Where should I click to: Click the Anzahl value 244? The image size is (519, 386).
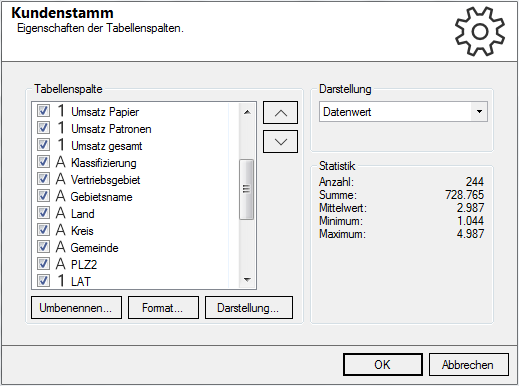tap(475, 182)
